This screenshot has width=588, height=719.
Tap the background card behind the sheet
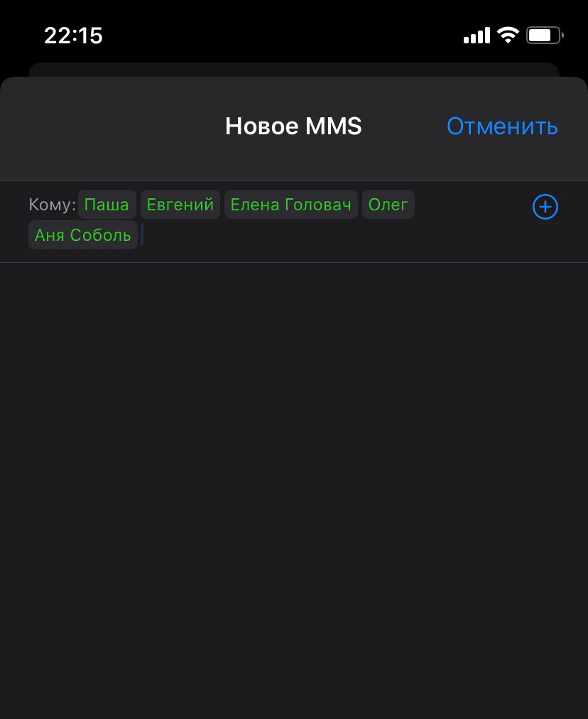click(294, 69)
